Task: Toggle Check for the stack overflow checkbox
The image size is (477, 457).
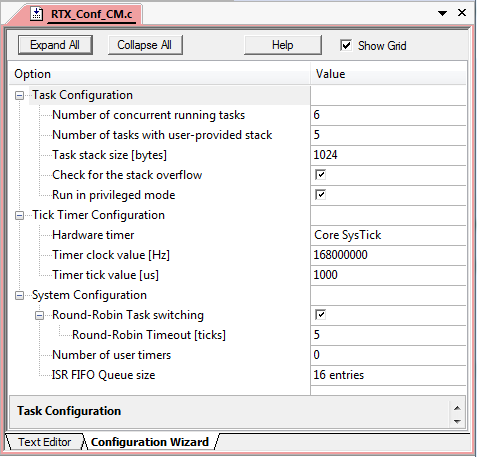Action: pyautogui.click(x=320, y=175)
